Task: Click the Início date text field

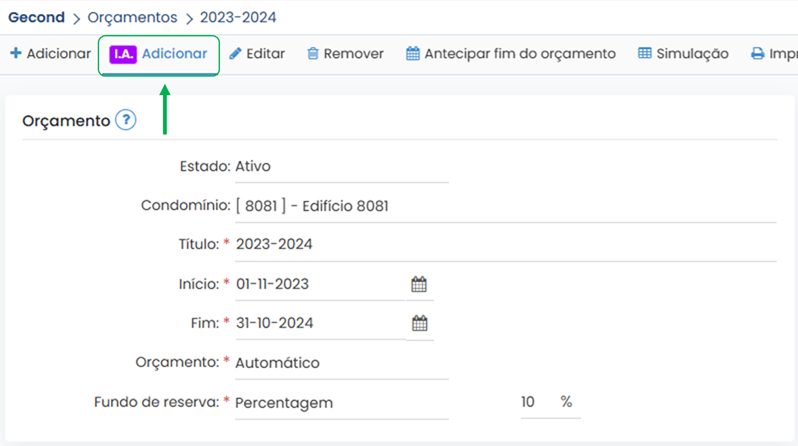Action: click(x=318, y=284)
